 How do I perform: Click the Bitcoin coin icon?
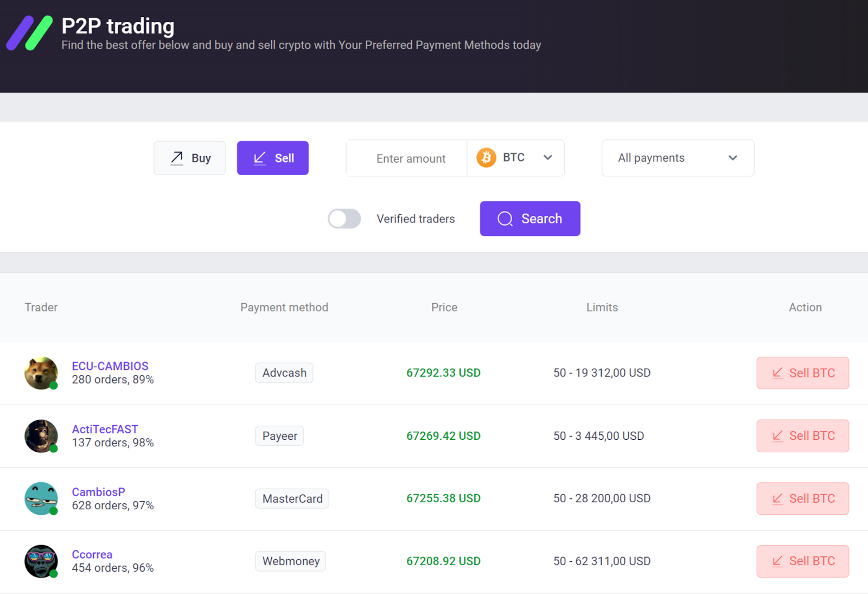point(486,158)
